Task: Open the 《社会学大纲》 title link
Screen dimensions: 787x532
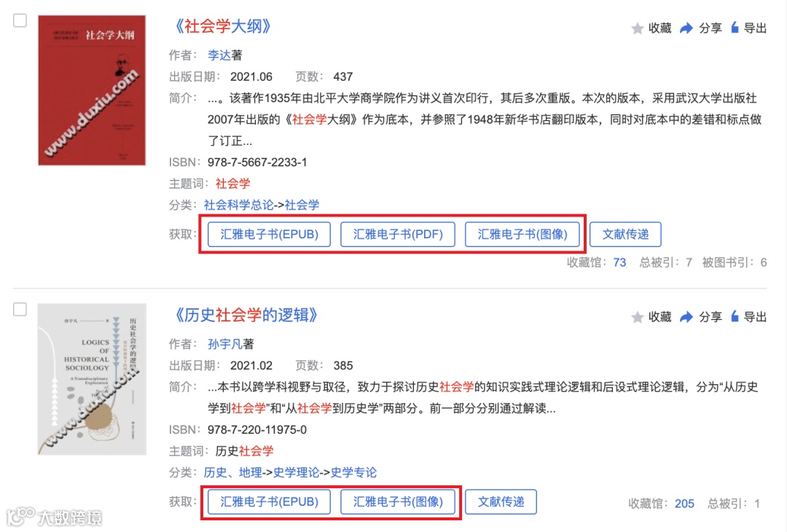Action: click(x=222, y=26)
